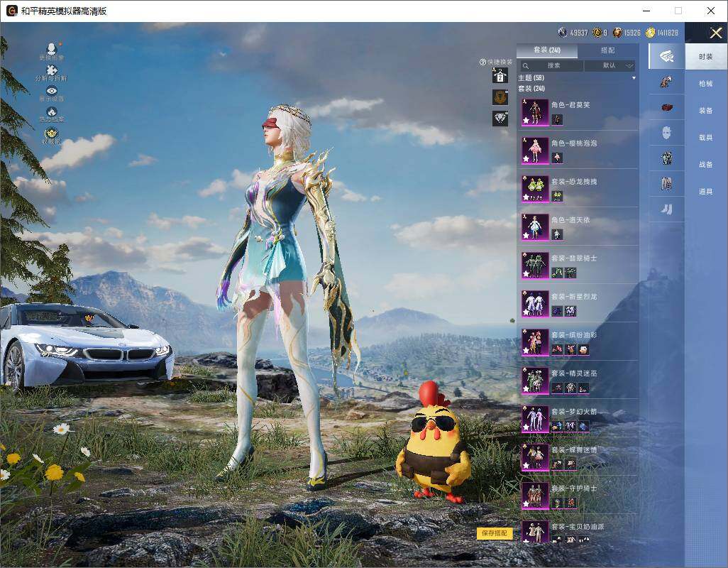The height and width of the screenshot is (568, 728).
Task: Toggle the 展示设置 eye display settings
Action: pos(52,91)
